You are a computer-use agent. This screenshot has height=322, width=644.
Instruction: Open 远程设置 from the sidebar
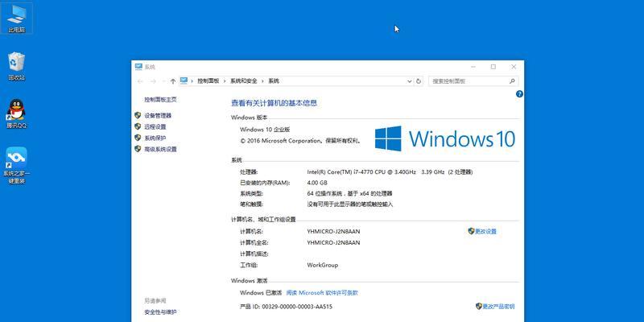click(155, 127)
